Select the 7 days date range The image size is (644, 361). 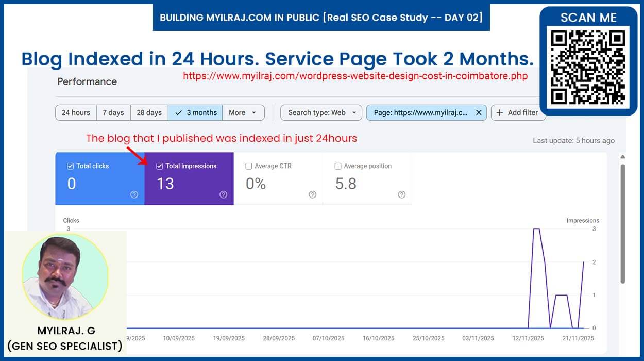113,112
